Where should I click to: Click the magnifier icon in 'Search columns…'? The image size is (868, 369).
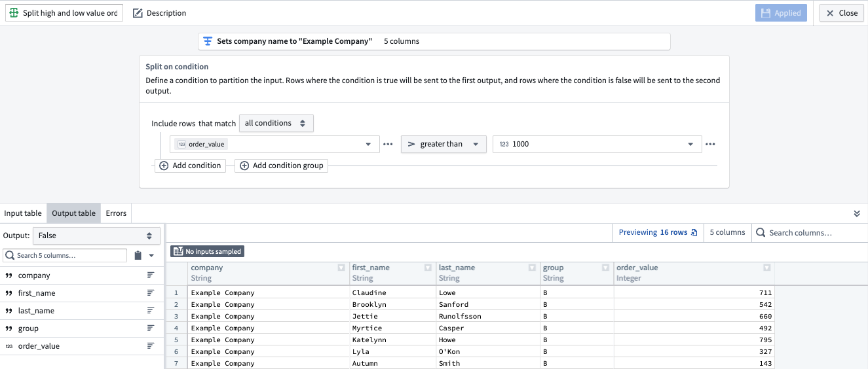(x=761, y=232)
